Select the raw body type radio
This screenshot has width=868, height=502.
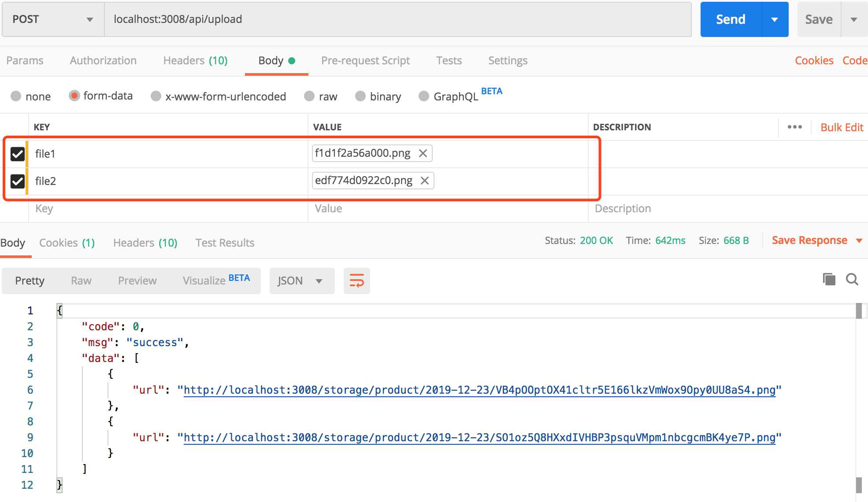[x=309, y=96]
